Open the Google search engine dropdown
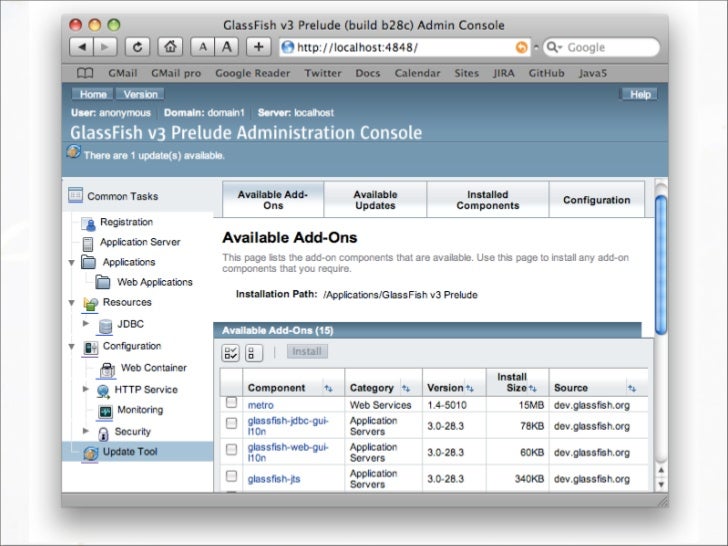728x546 pixels. click(554, 47)
